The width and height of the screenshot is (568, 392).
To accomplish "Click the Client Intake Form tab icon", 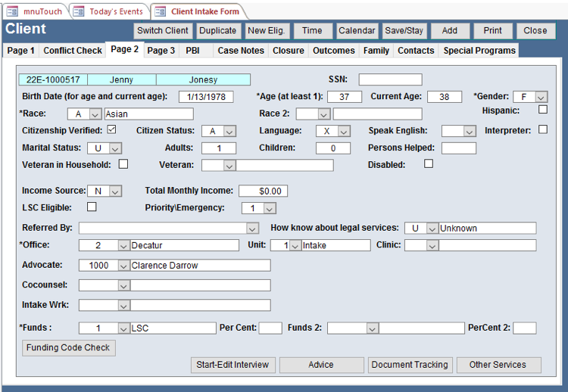I will [x=160, y=11].
